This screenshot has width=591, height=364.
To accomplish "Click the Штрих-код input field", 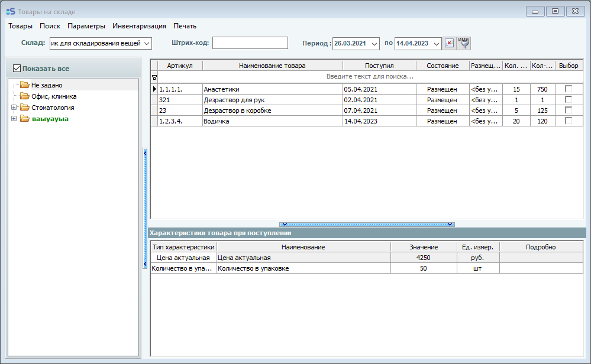I will click(x=250, y=43).
